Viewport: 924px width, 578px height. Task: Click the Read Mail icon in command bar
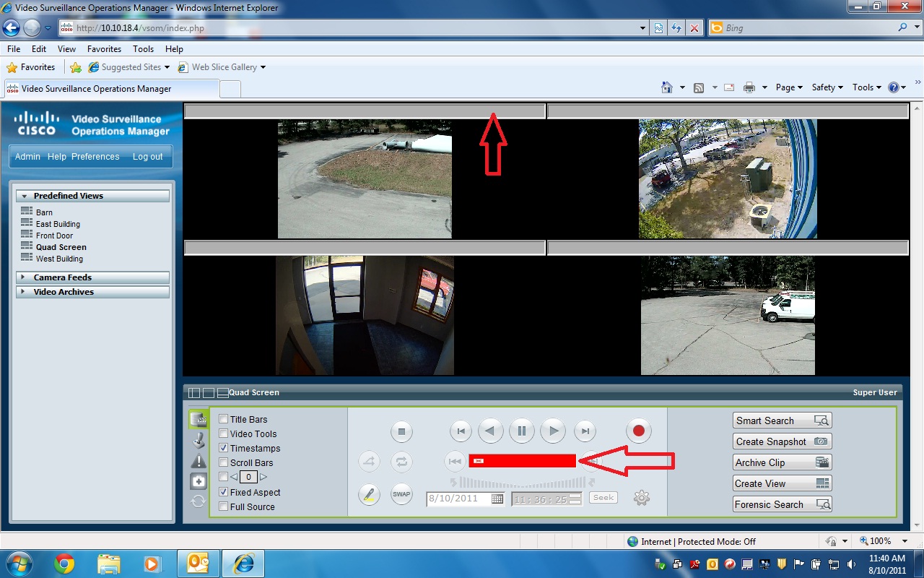coord(729,87)
